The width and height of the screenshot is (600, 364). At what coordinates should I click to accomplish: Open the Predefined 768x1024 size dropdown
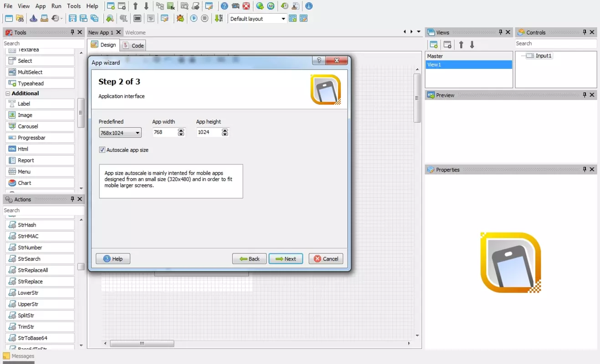point(120,133)
